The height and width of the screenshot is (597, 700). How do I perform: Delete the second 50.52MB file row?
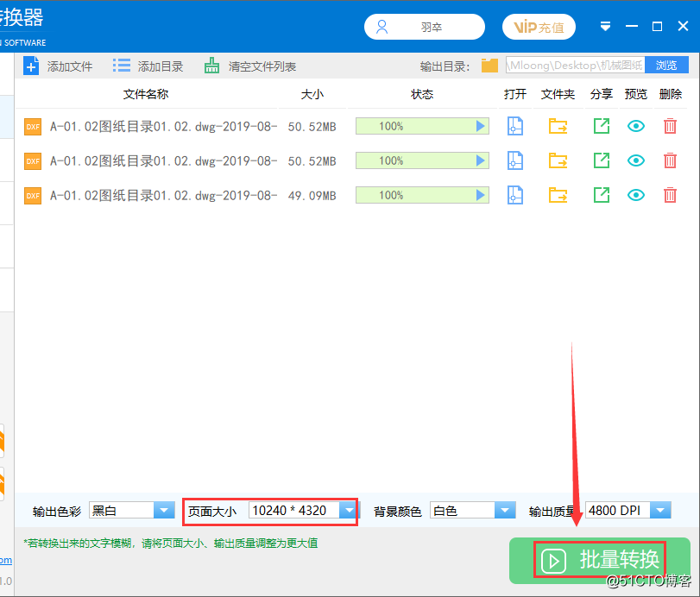(670, 160)
